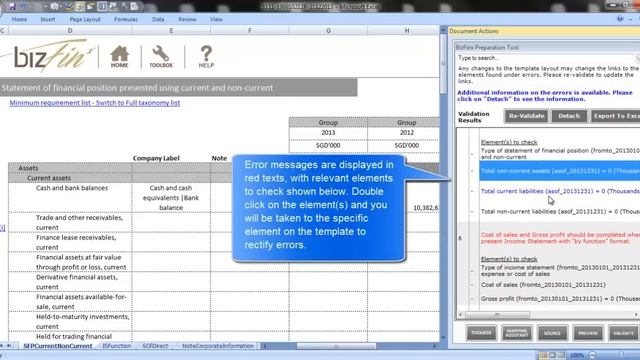Click Held-to-maturity investments, current cell
The image size is (640, 360).
tap(70, 321)
